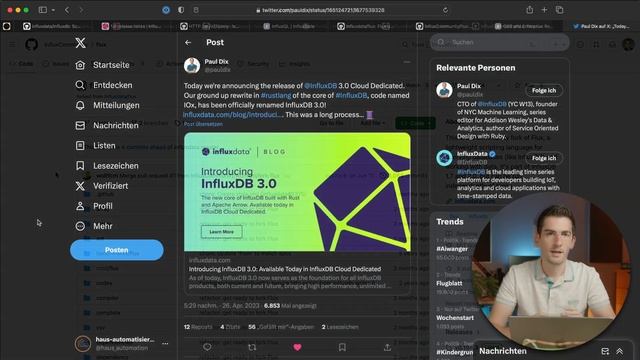Compose new message icon in Nachrichten drawer
The width and height of the screenshot is (640, 360).
[605, 351]
